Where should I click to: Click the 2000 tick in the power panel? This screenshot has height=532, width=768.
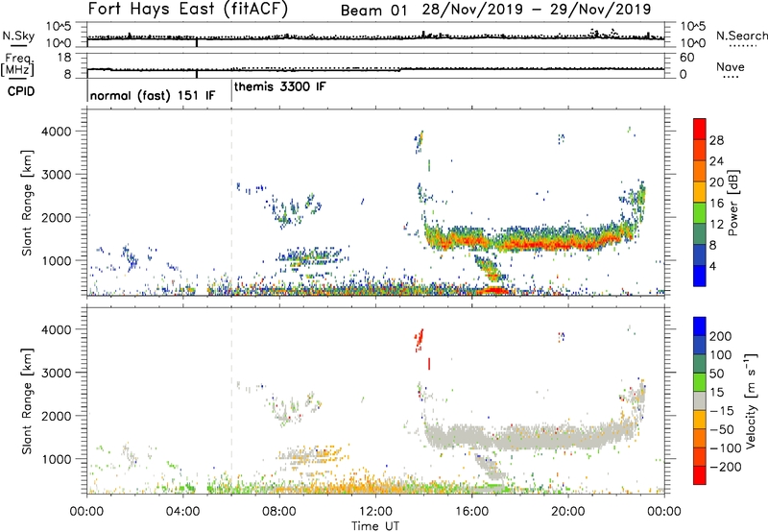click(57, 217)
